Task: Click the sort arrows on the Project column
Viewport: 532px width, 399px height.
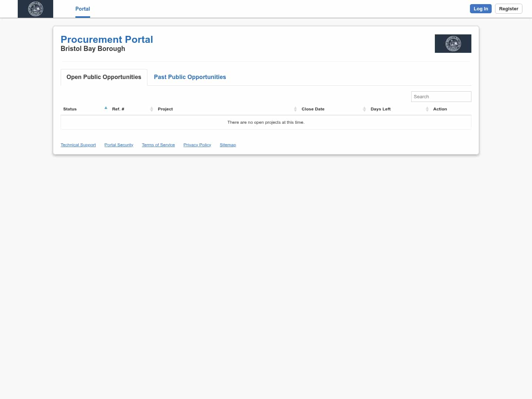Action: [x=295, y=109]
